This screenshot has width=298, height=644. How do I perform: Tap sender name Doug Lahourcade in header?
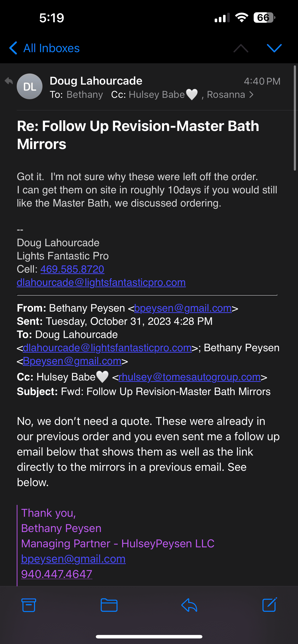tap(96, 81)
